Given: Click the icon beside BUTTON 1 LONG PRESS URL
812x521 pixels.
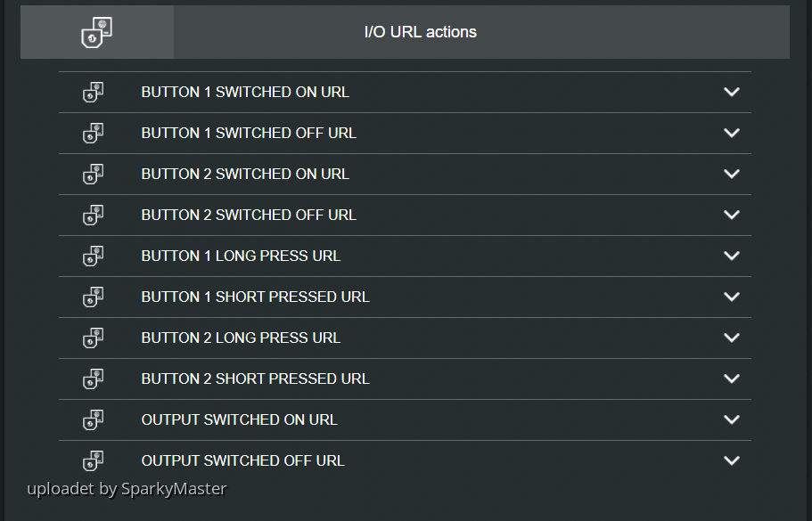Looking at the screenshot, I should coord(94,256).
